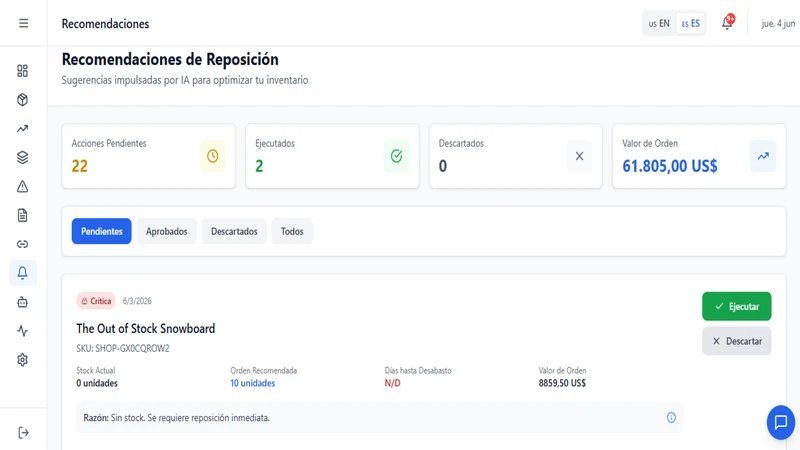Open the robot assistant icon in sidebar
The height and width of the screenshot is (450, 800).
[22, 302]
